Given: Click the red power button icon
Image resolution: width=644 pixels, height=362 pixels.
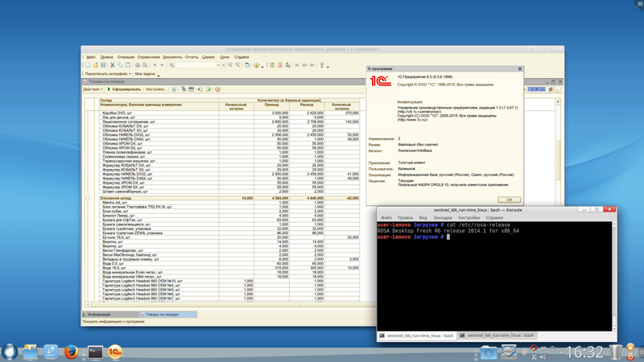Looking at the screenshot, I should (x=630, y=356).
